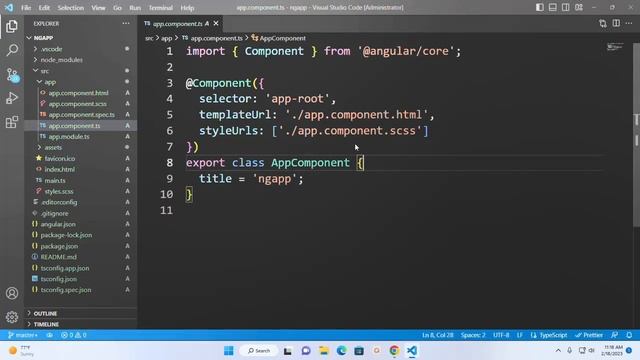Image resolution: width=640 pixels, height=360 pixels.
Task: Expand the node_modules folder
Action: click(x=80, y=60)
